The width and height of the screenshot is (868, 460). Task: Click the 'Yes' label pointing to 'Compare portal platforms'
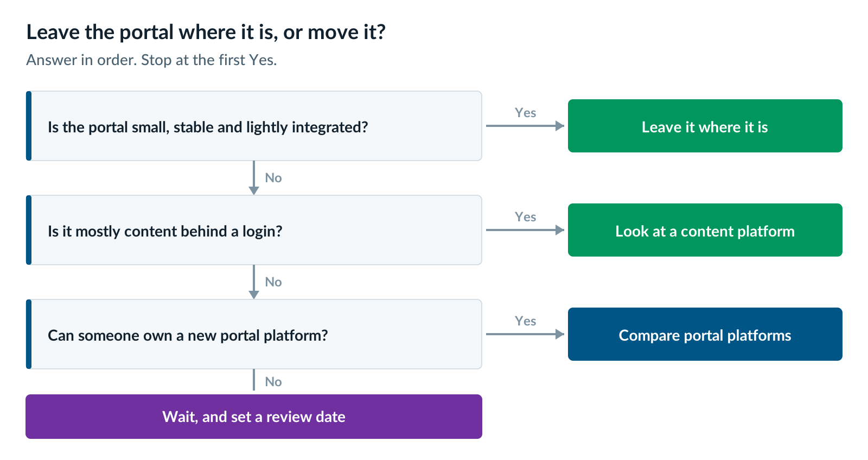click(525, 321)
